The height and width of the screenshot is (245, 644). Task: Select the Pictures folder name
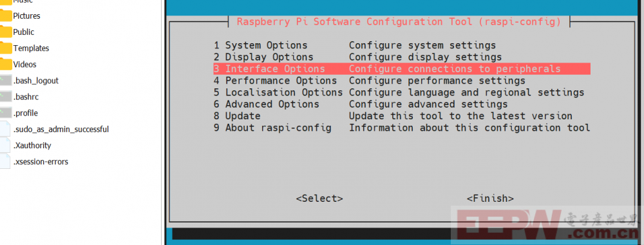coord(26,16)
